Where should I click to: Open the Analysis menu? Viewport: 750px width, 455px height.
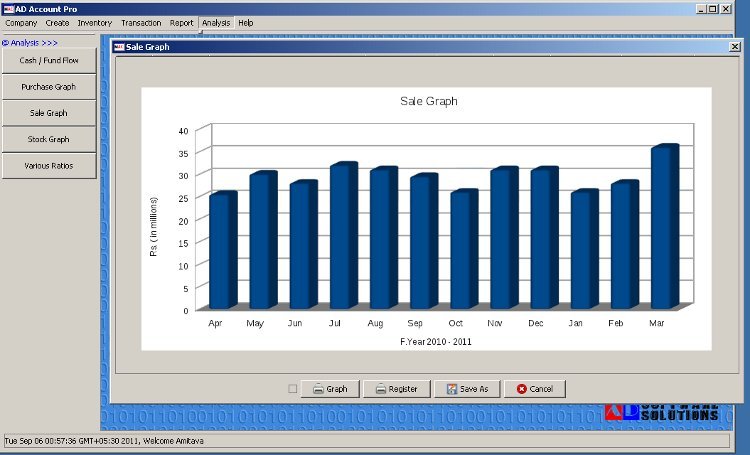(x=216, y=23)
